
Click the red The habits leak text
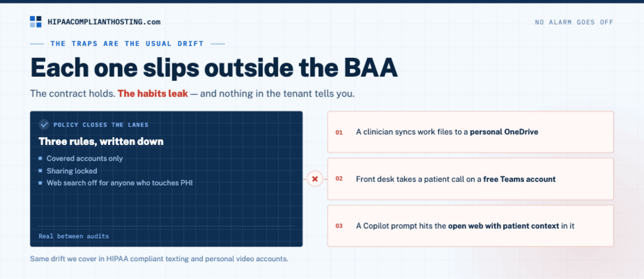click(153, 93)
